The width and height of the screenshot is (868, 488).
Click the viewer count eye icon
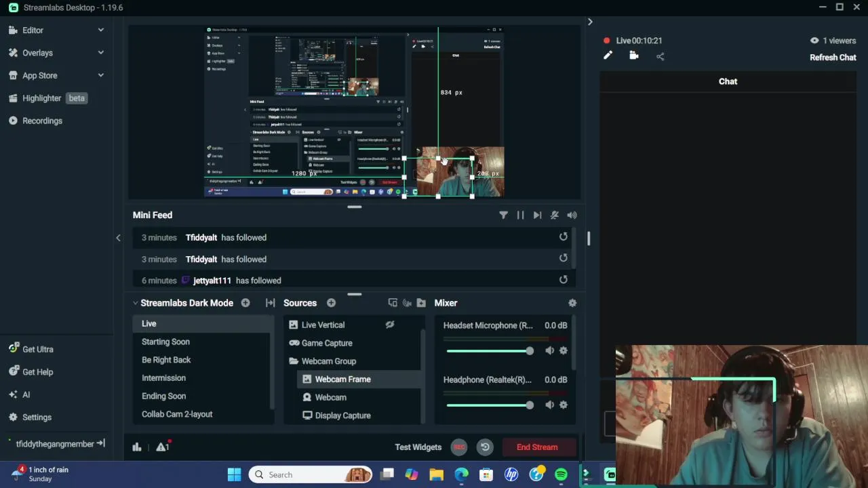click(x=814, y=41)
